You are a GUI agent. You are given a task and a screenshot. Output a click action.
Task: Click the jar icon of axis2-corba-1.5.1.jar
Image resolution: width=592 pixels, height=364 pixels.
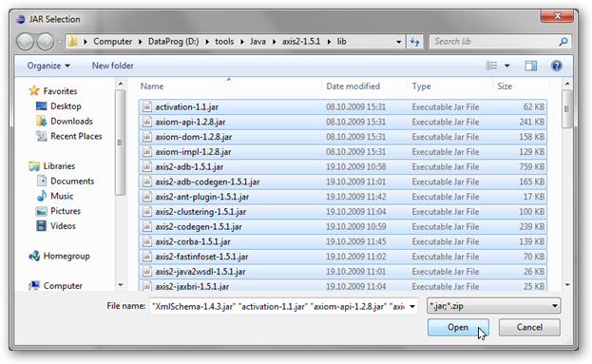[146, 241]
